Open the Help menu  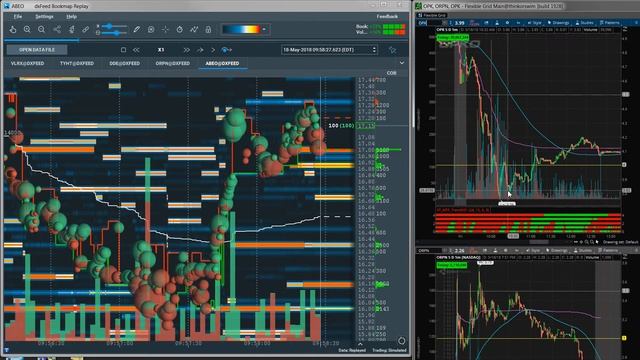coord(71,17)
